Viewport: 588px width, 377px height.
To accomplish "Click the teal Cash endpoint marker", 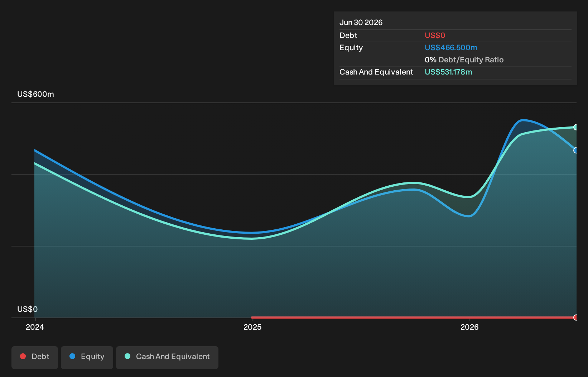I will pos(576,127).
